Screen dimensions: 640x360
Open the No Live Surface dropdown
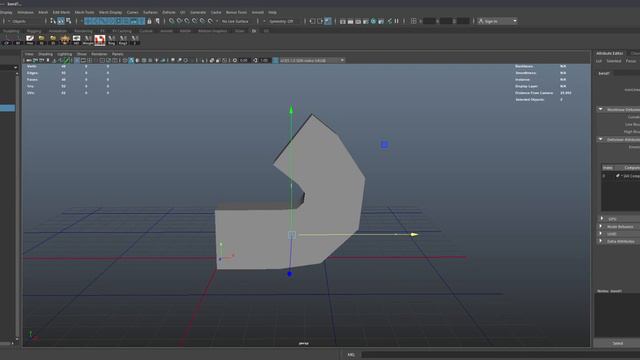(235, 21)
